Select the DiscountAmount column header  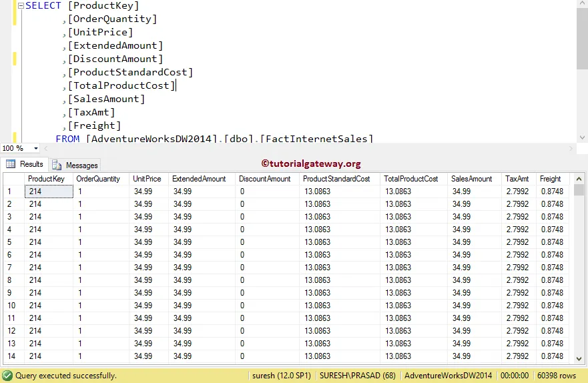pos(267,179)
